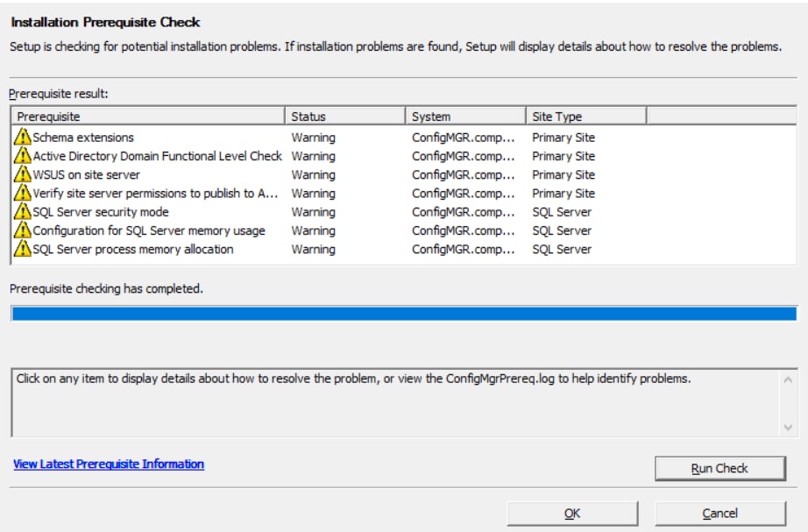This screenshot has height=532, width=808.
Task: Click SQL Server site type in process memory allocation row
Action: click(x=562, y=249)
